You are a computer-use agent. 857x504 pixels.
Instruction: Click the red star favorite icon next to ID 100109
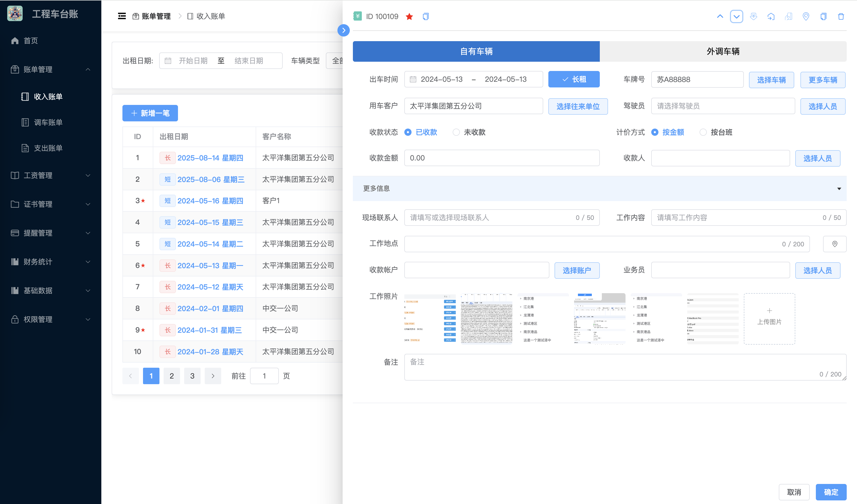point(409,16)
